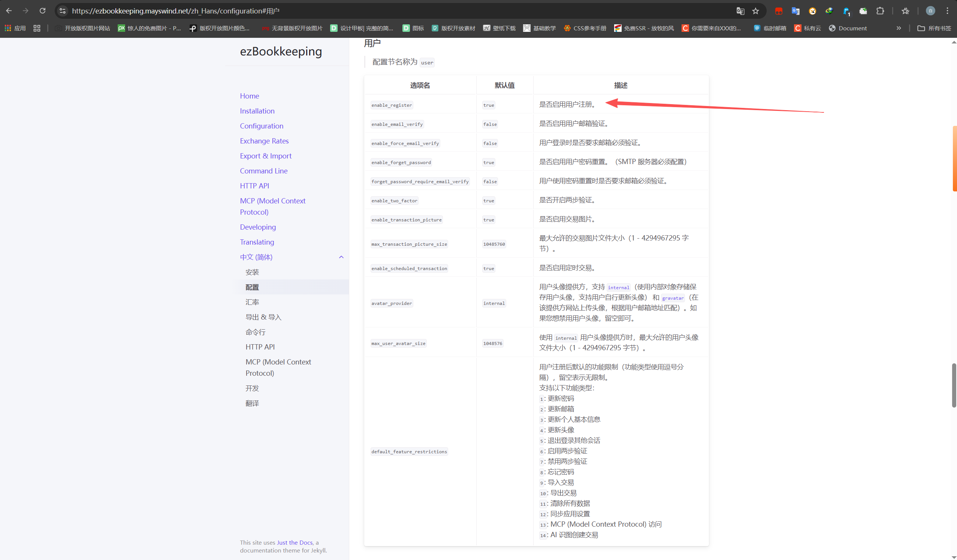Click the browser profile avatar
Screen dimensions: 957x560
930,11
